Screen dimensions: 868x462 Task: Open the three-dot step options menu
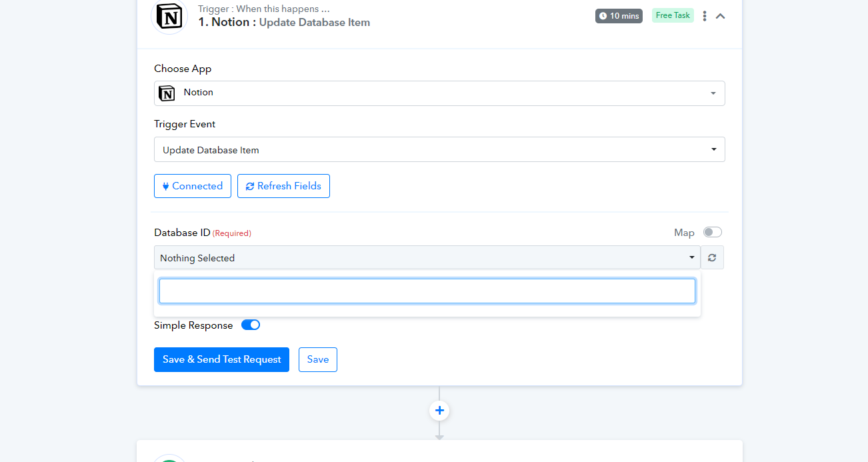click(704, 16)
